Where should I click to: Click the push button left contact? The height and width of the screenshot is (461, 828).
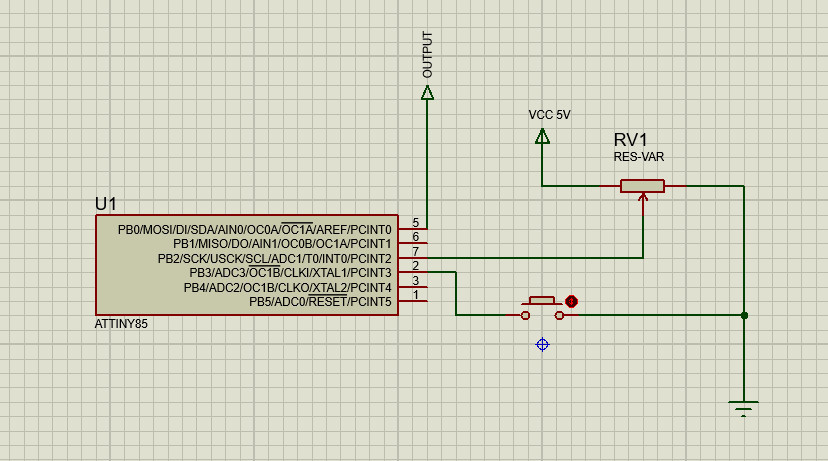click(x=525, y=315)
